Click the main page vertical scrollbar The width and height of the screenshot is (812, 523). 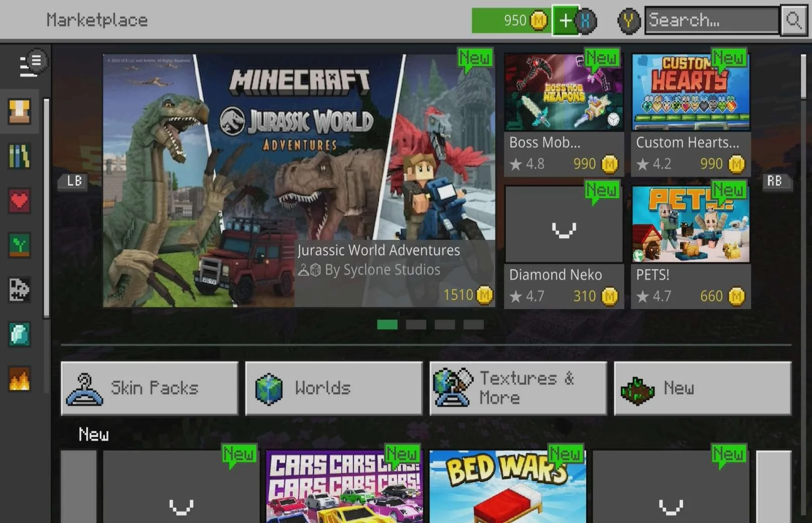(803, 76)
